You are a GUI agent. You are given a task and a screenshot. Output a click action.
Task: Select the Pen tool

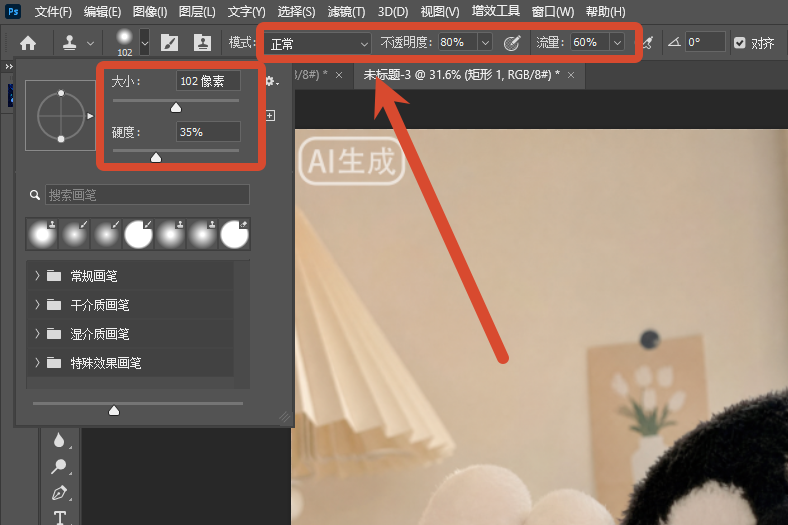click(x=59, y=492)
